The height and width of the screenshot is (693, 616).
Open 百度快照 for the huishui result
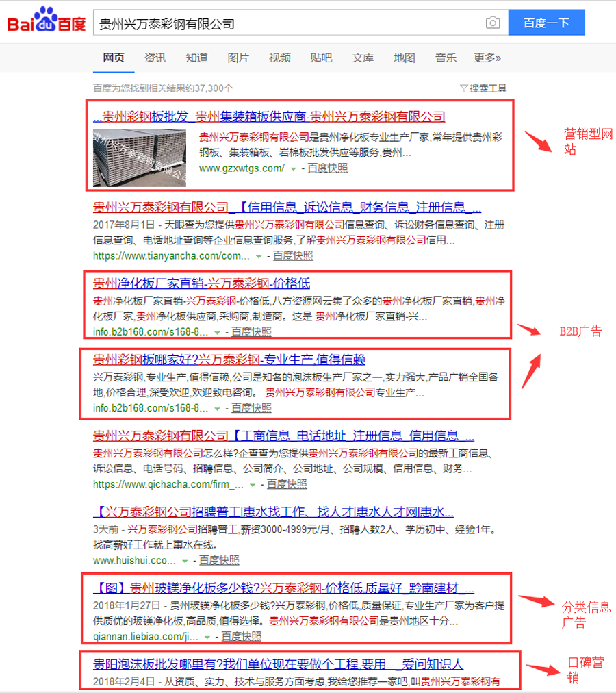(219, 561)
